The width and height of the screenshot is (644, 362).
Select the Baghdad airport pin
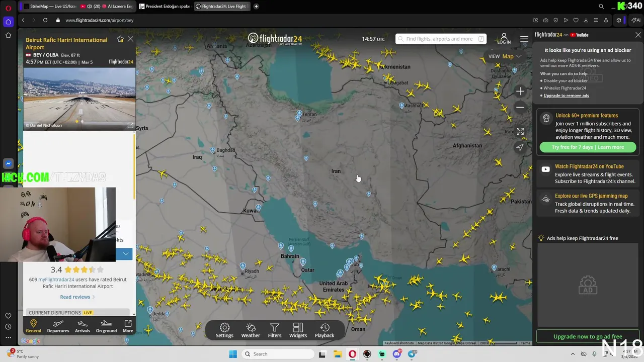[213, 150]
